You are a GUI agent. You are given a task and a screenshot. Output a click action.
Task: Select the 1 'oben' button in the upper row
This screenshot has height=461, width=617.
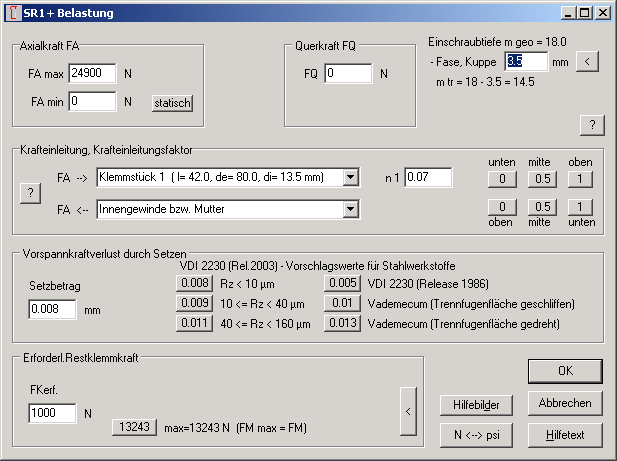tap(579, 179)
